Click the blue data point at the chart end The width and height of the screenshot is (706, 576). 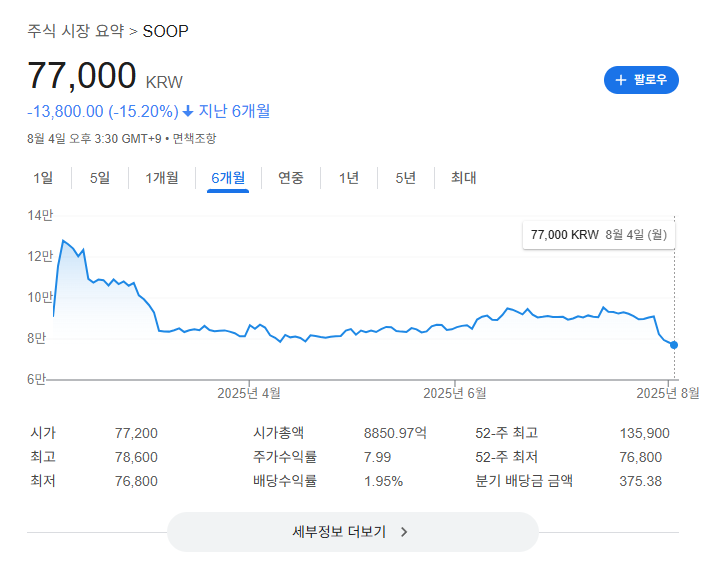[674, 345]
